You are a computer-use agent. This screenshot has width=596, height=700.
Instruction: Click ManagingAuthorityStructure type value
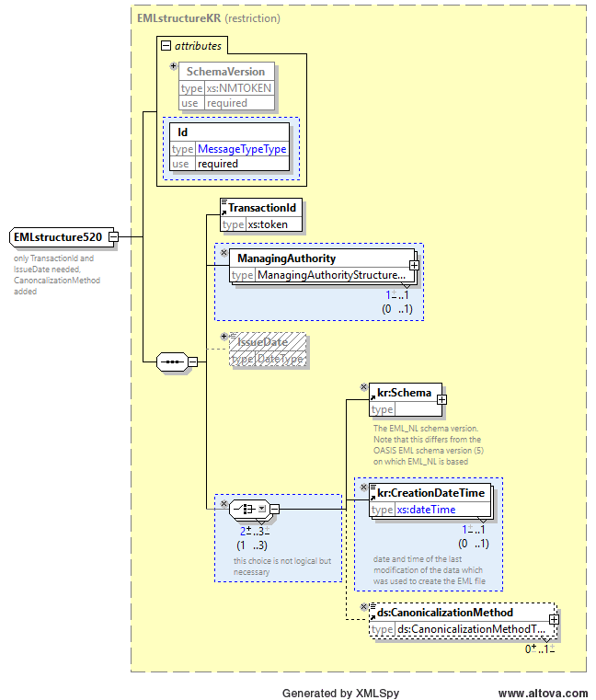click(331, 275)
